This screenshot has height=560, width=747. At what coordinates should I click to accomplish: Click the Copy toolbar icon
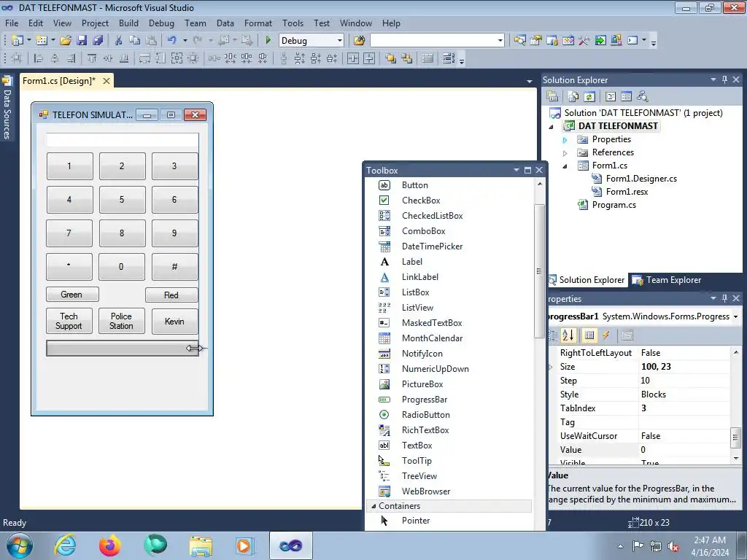coord(135,41)
